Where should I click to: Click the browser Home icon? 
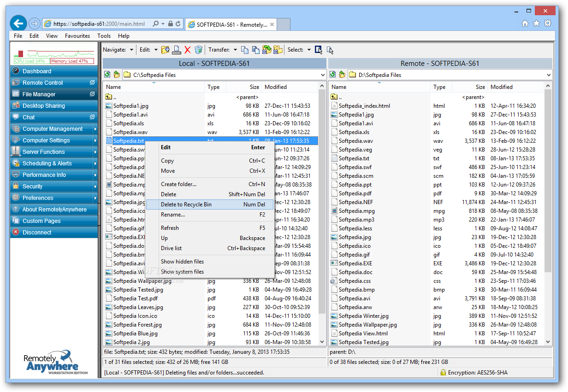pyautogui.click(x=525, y=23)
